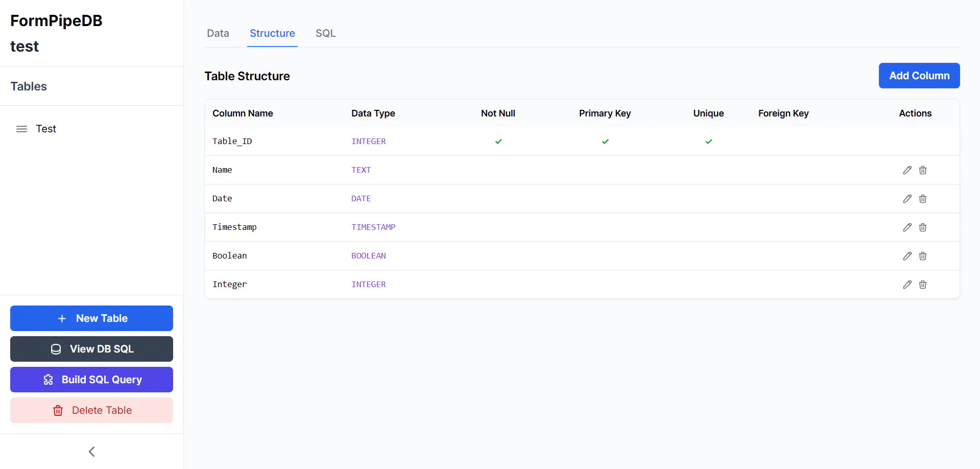Viewport: 980px width, 469px height.
Task: Open the SQL tab
Action: point(325,33)
